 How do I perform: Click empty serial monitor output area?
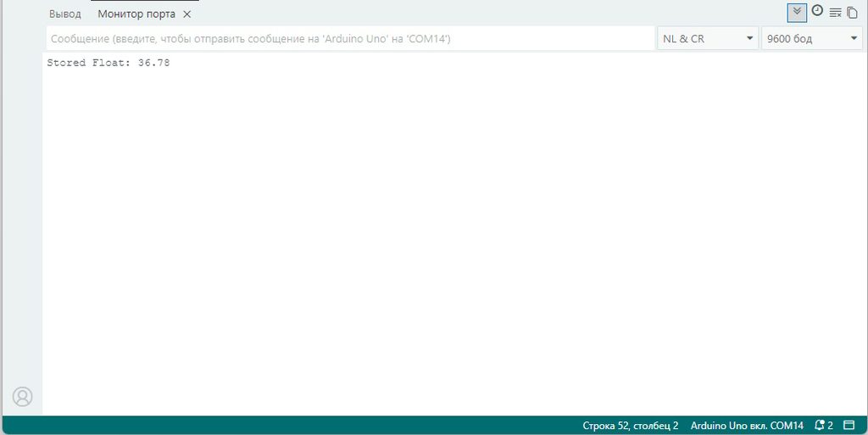pyautogui.click(x=454, y=238)
